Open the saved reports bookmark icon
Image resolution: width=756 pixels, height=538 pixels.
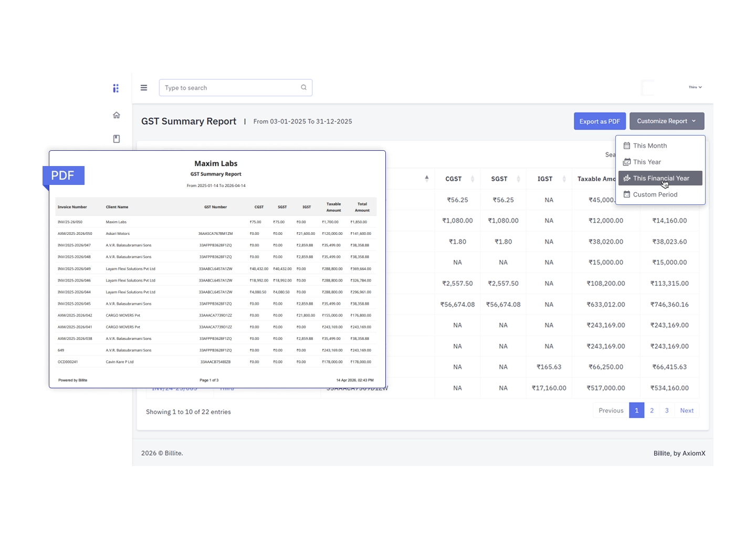[117, 139]
